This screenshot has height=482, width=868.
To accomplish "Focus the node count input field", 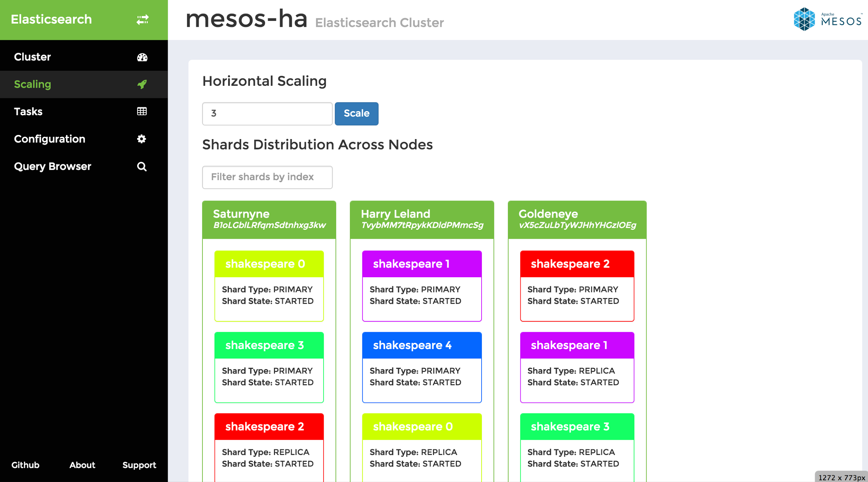I will coord(267,113).
